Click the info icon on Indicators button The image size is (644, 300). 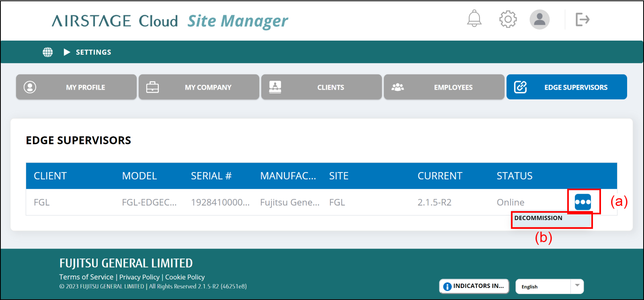[x=447, y=286]
